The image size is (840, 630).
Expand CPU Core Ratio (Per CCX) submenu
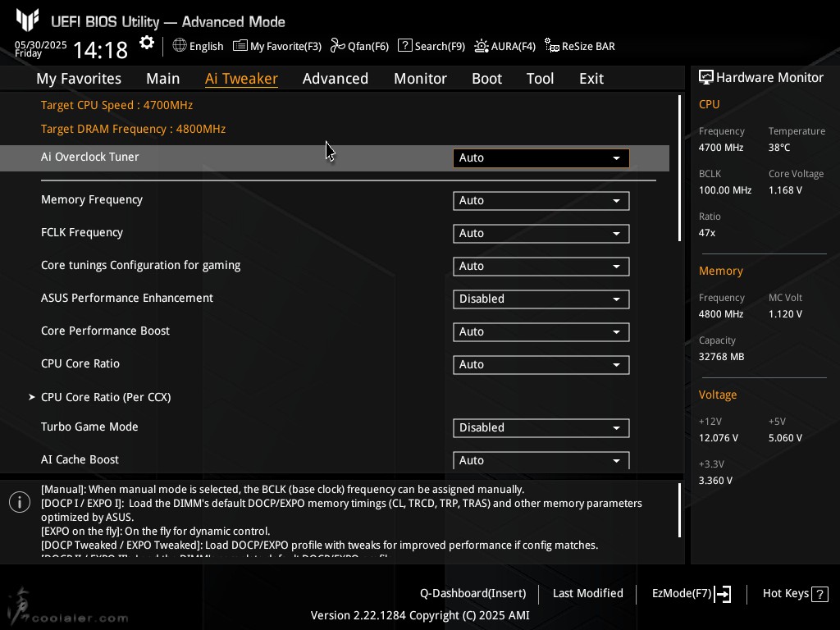tap(106, 397)
